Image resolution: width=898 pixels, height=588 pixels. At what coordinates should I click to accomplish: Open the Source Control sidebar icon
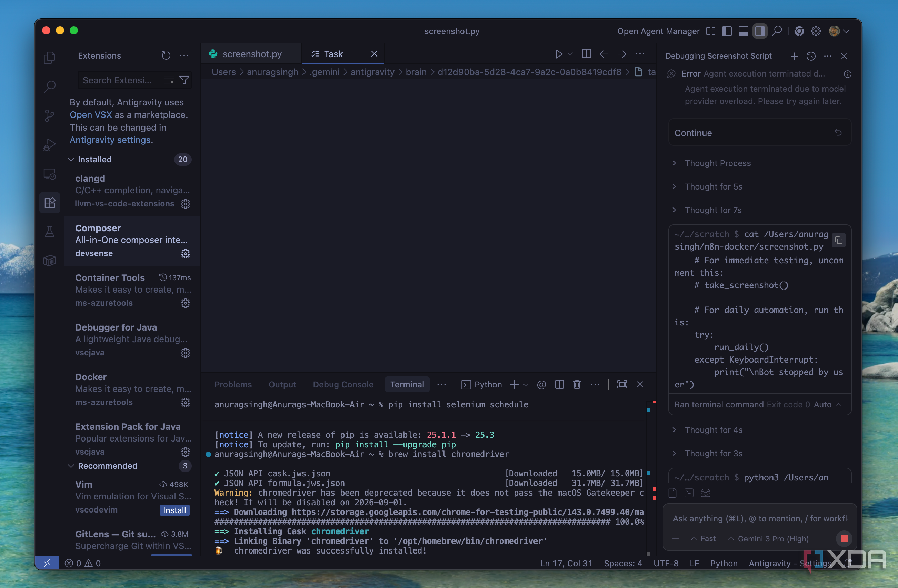[x=49, y=115]
